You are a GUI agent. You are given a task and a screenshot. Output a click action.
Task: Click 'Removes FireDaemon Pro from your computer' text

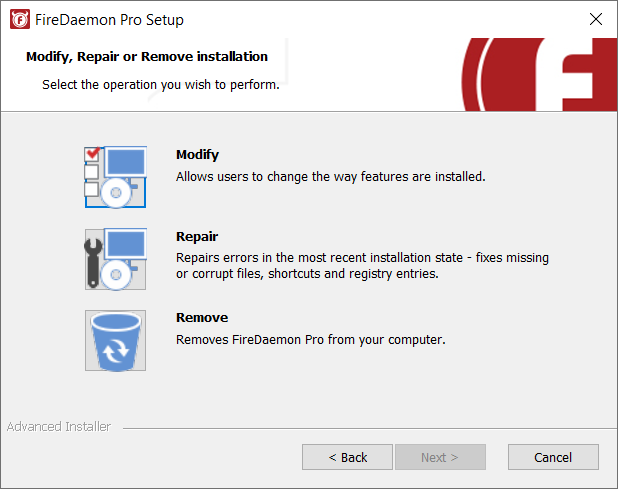311,340
